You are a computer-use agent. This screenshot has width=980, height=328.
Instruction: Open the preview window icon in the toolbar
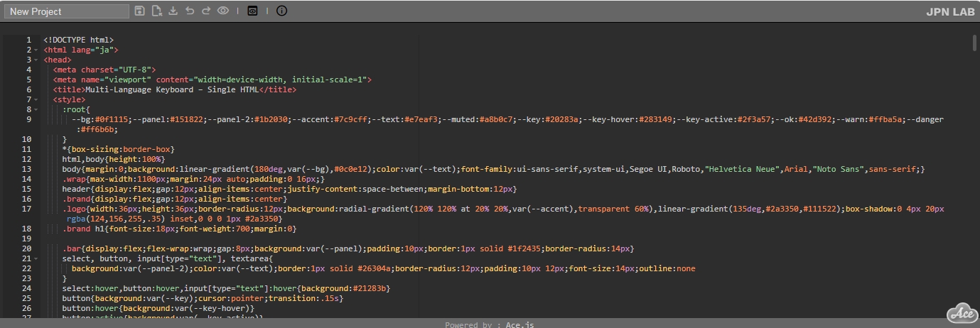click(x=252, y=11)
